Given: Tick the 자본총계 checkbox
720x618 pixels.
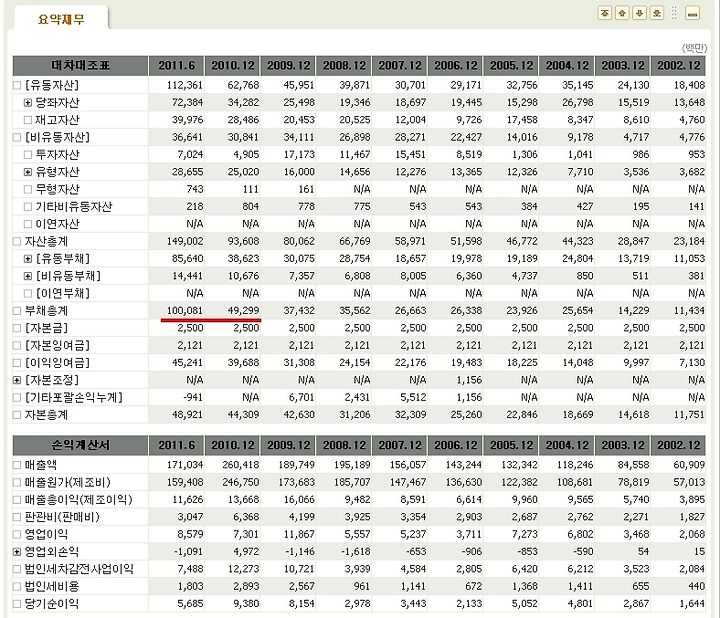Looking at the screenshot, I should coord(17,415).
